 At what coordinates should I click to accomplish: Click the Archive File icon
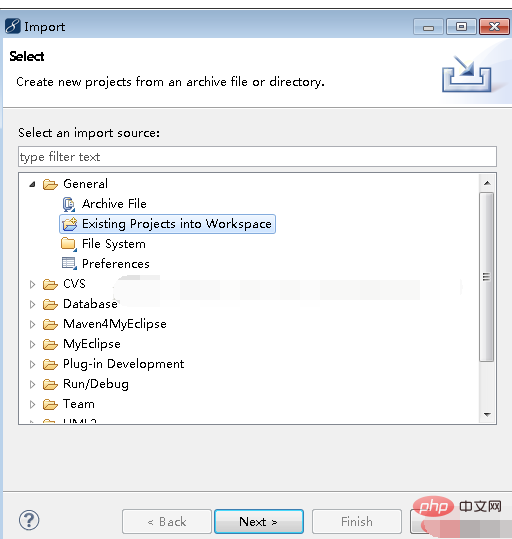[x=69, y=204]
